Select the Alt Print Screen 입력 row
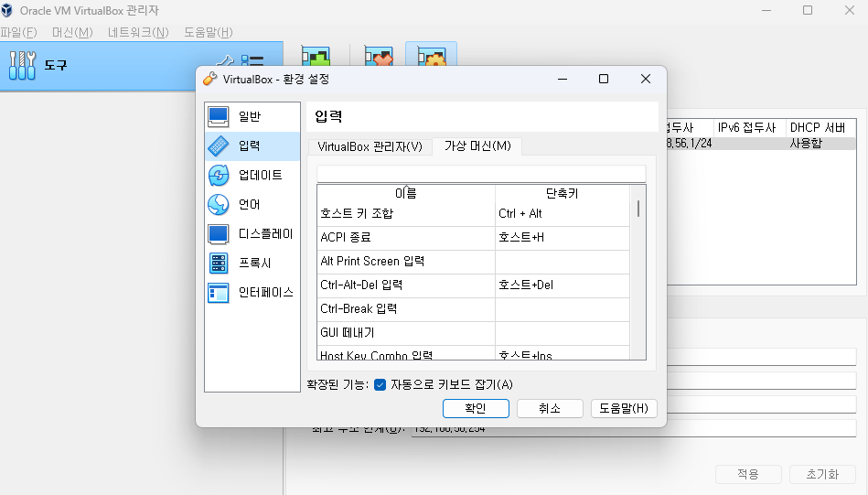The height and width of the screenshot is (495, 868). (x=473, y=262)
